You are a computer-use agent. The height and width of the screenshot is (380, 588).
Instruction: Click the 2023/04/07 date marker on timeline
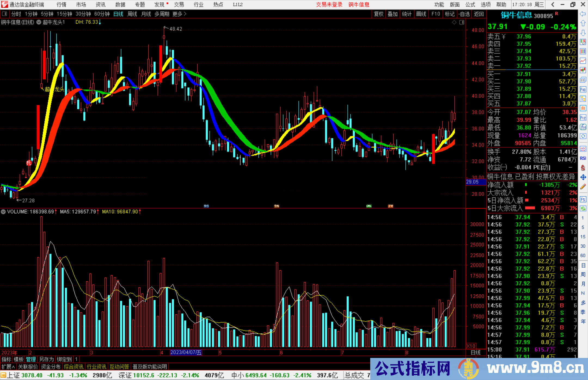click(186, 352)
